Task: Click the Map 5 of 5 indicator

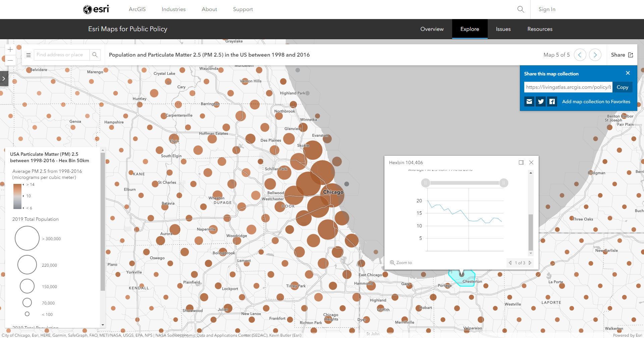Action: (x=556, y=55)
